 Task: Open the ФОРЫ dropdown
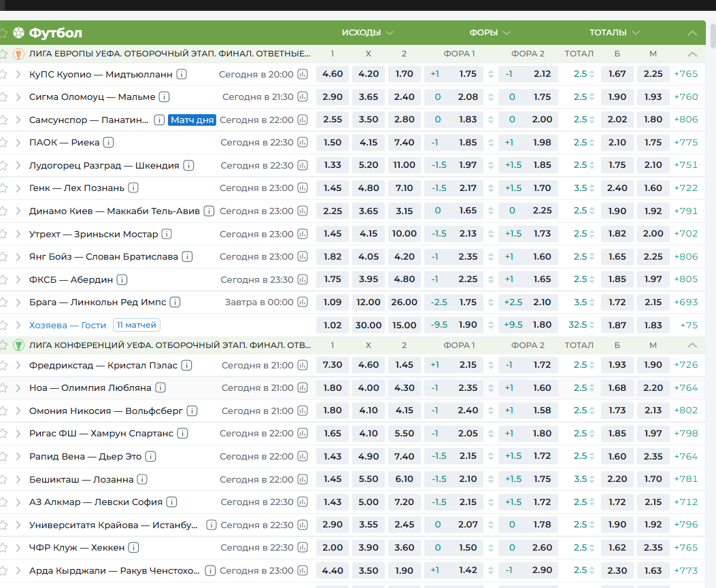click(490, 33)
